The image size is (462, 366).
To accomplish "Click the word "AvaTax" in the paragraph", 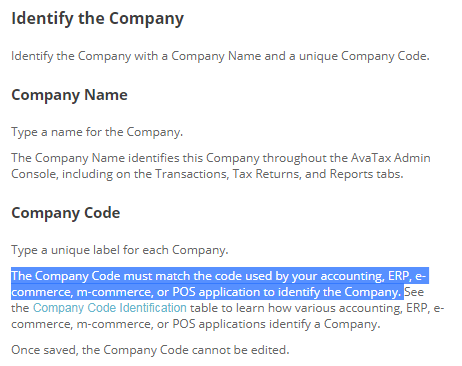I will coord(371,158).
